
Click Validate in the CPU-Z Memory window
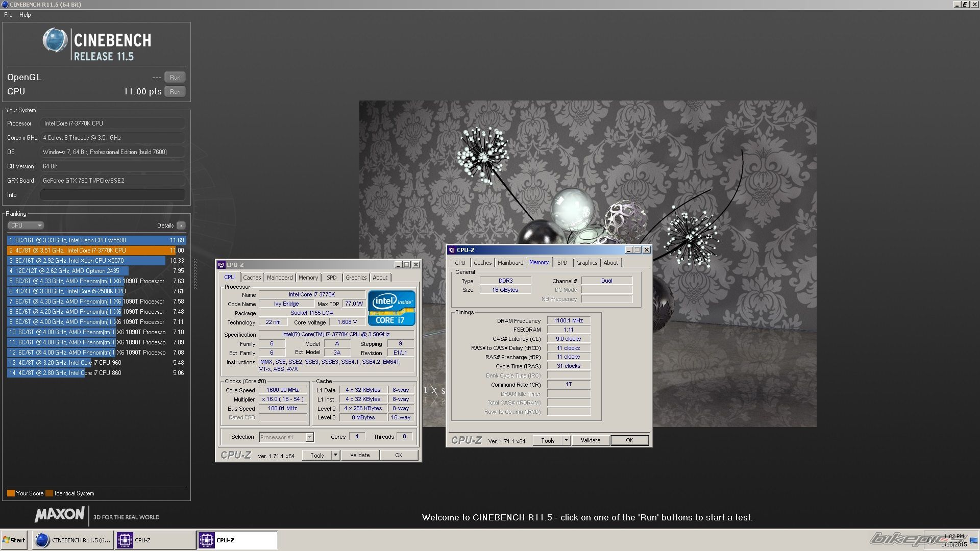pyautogui.click(x=591, y=440)
